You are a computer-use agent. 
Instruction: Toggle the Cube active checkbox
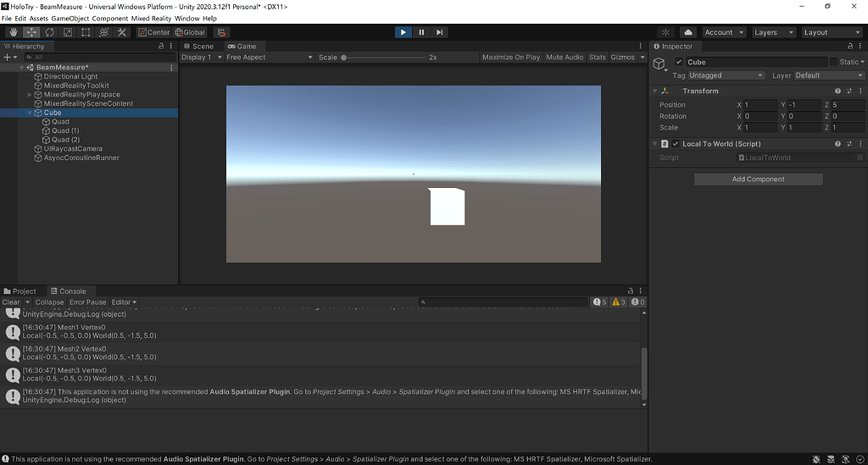pos(679,62)
